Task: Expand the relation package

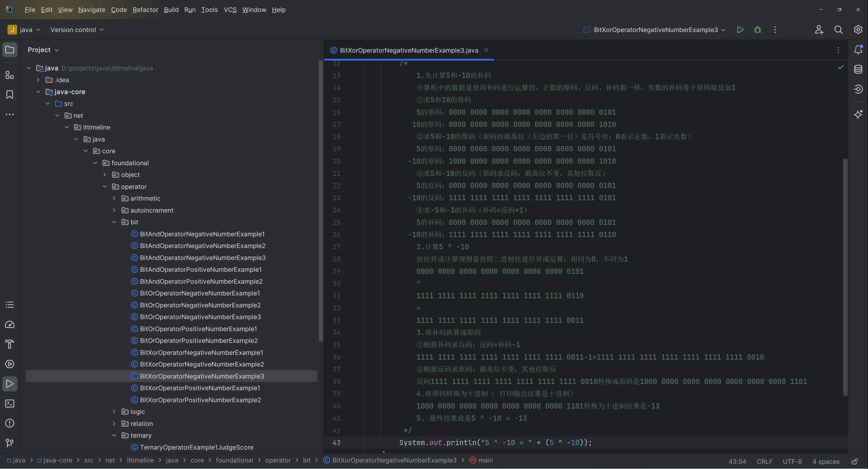Action: point(114,424)
